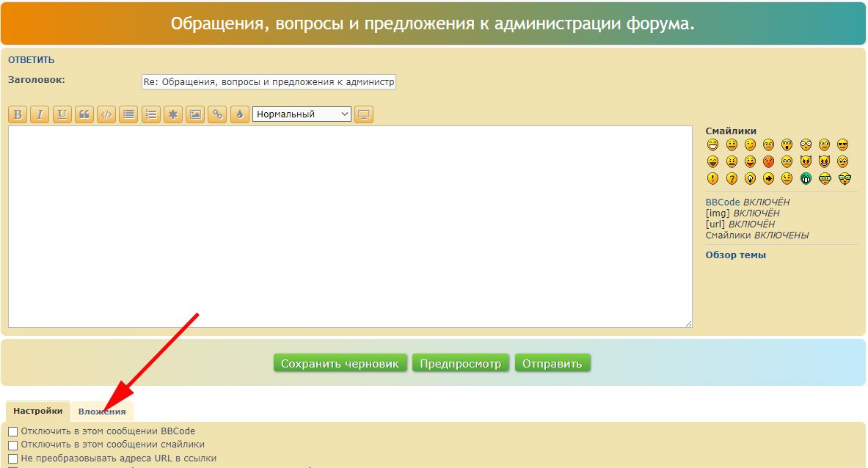Enable 'Отключить в этом сообщении смайлики' checkbox
Image resolution: width=868 pixels, height=468 pixels.
(x=12, y=445)
